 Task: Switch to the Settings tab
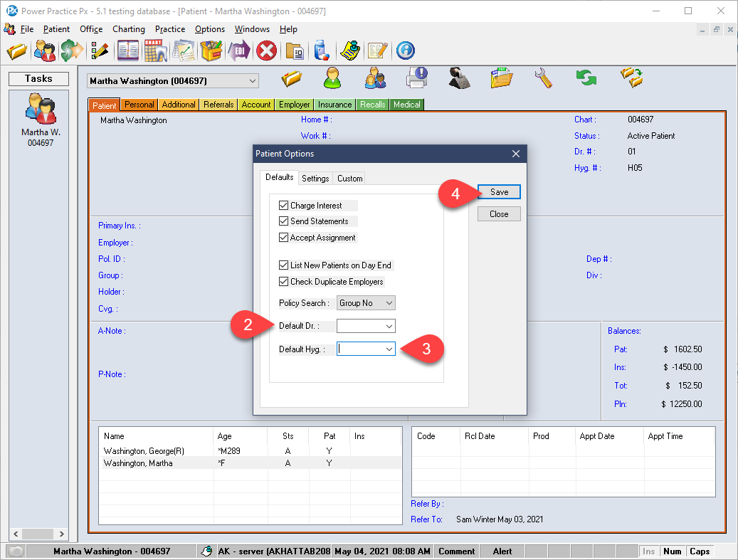315,179
